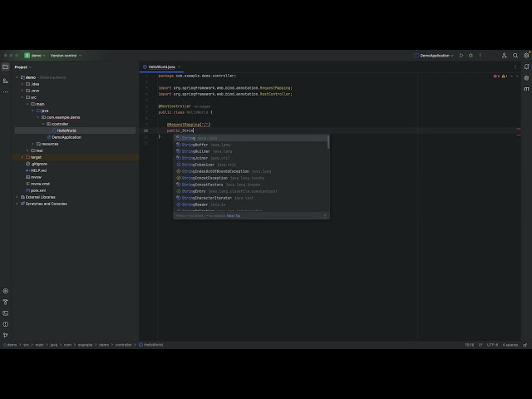Open the DemoApplication run configuration dropdown
Image resolution: width=532 pixels, height=399 pixels.
(x=434, y=56)
